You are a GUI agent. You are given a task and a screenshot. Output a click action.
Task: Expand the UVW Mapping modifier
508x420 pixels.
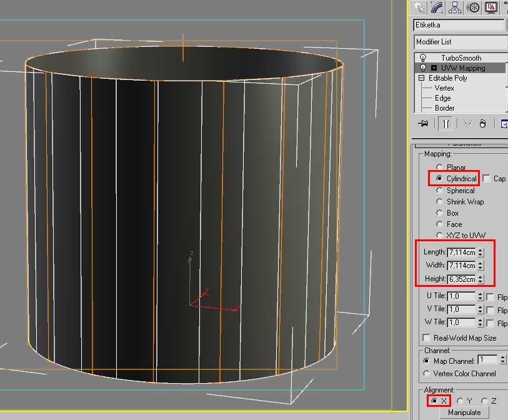coord(434,68)
